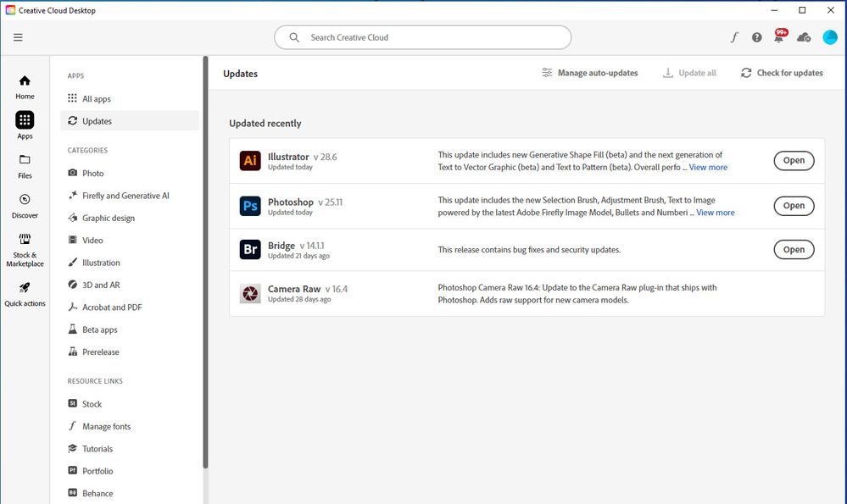Screen dimensions: 847x504
Task: Click View more for Photoshop update
Action: click(716, 213)
